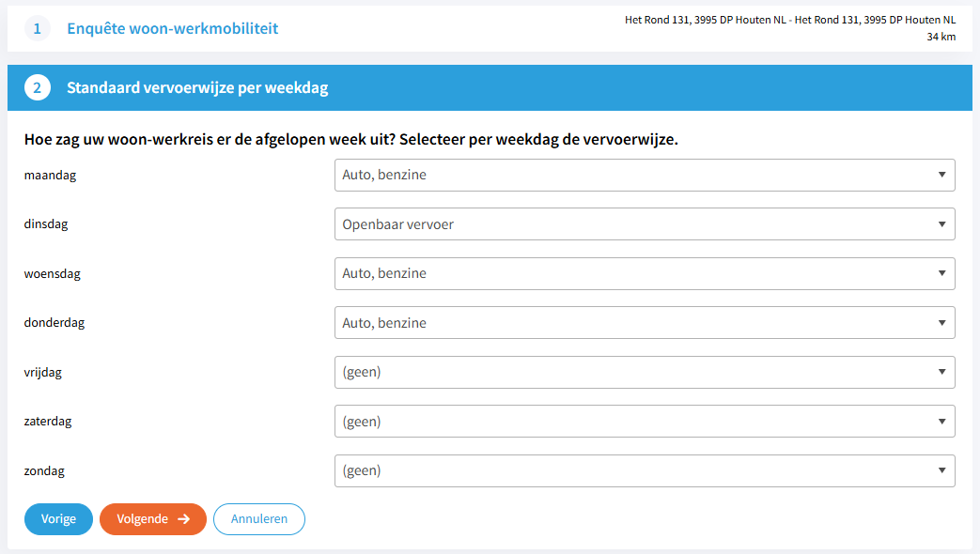The height and width of the screenshot is (554, 980).
Task: Click the maandag label
Action: (x=50, y=175)
